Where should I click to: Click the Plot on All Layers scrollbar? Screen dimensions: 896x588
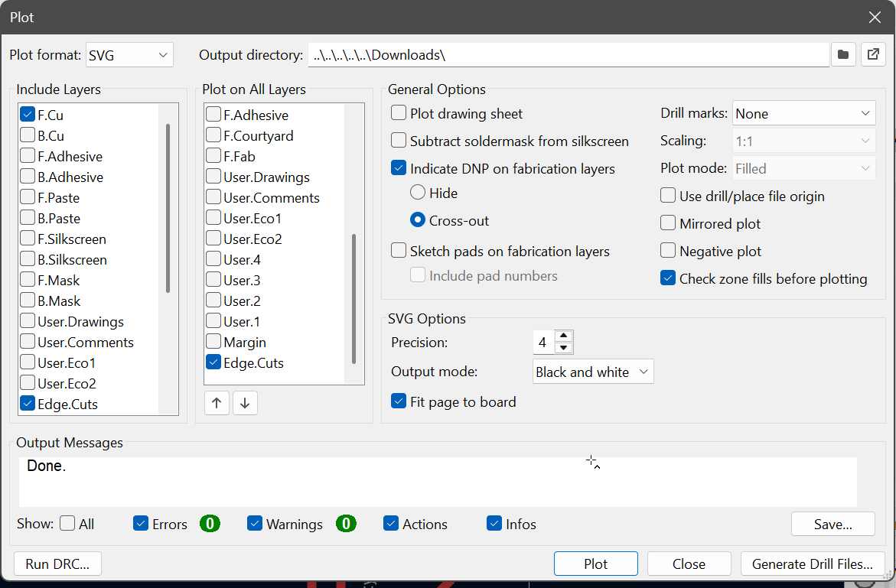pyautogui.click(x=354, y=298)
